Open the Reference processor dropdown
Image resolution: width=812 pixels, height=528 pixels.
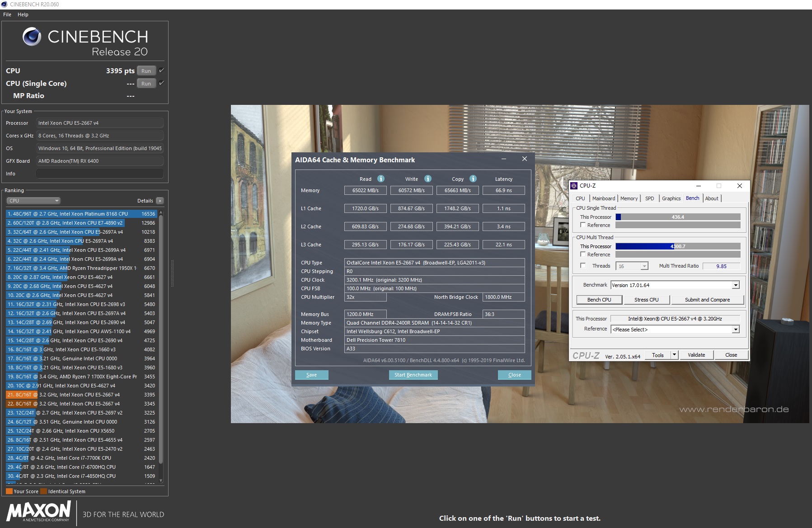tap(675, 330)
